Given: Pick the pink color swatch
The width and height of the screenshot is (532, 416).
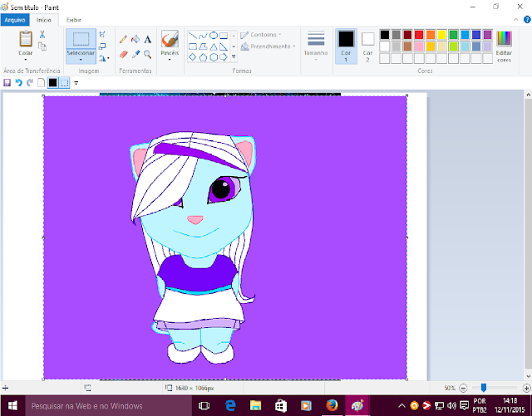Looking at the screenshot, I should pyautogui.click(x=419, y=46).
